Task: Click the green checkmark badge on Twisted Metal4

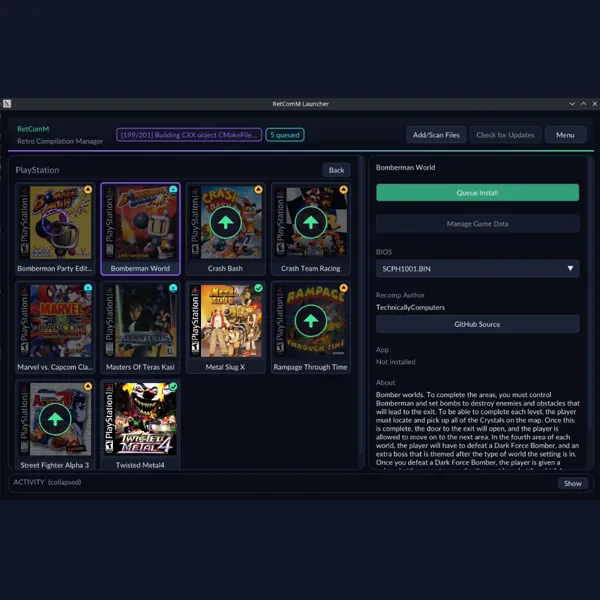Action: [173, 386]
